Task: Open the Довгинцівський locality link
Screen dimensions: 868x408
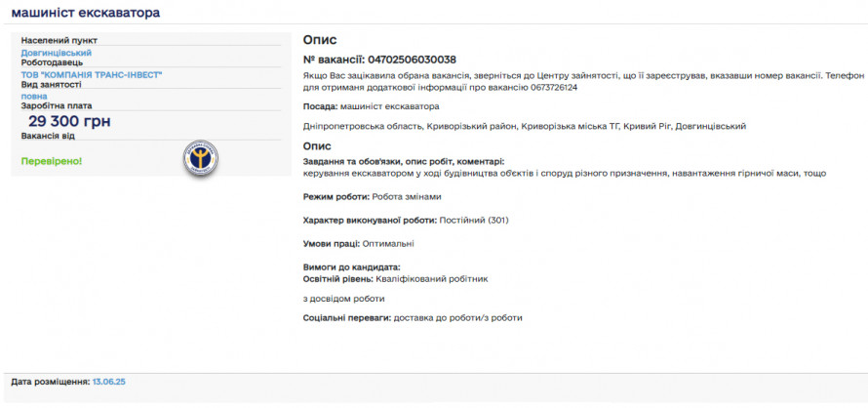Action: pyautogui.click(x=57, y=53)
